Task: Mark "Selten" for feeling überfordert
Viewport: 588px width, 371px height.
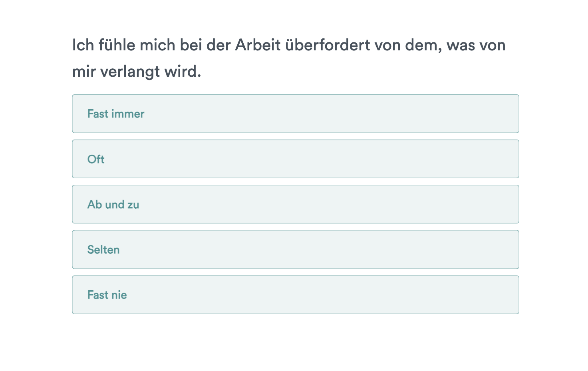Action: pos(295,249)
